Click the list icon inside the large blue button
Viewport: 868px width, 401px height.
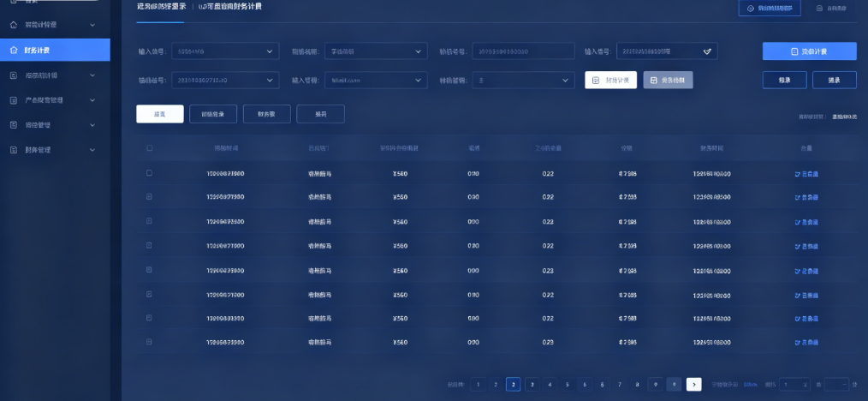[794, 51]
